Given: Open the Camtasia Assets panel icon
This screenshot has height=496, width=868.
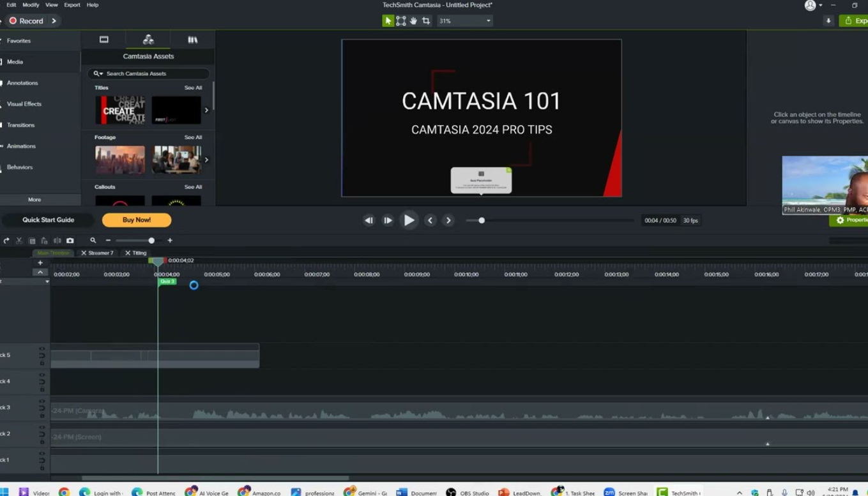Looking at the screenshot, I should point(148,40).
